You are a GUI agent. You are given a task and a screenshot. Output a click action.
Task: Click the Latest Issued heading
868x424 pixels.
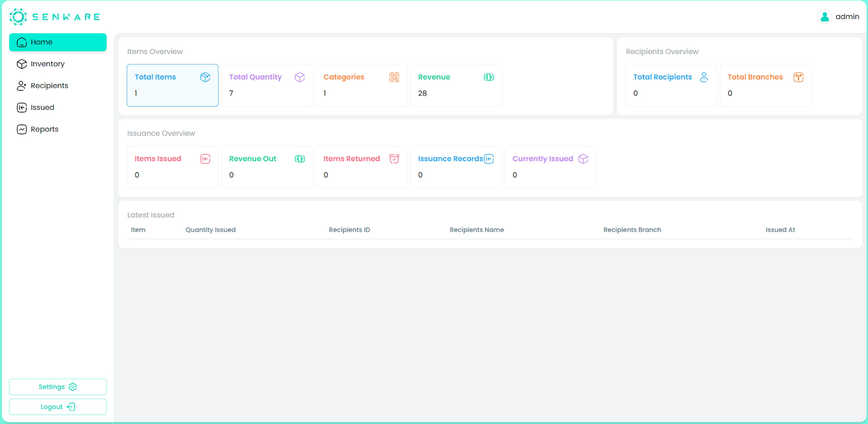[x=151, y=215]
